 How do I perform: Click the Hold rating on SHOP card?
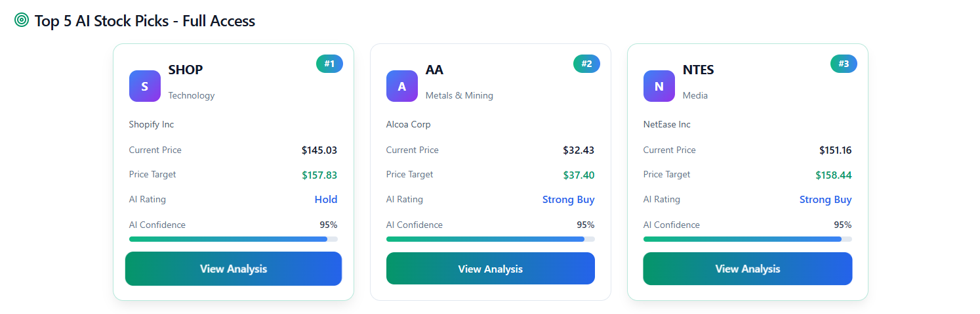pyautogui.click(x=326, y=200)
